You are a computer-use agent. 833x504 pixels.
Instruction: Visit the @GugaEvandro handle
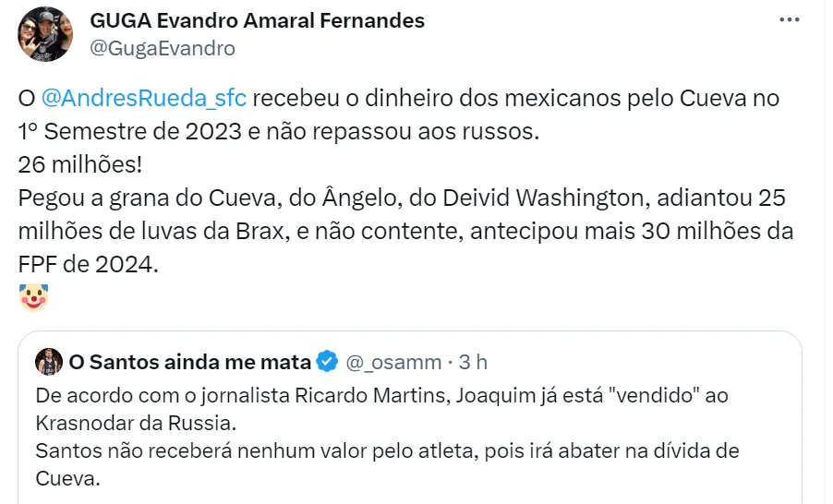pyautogui.click(x=162, y=48)
